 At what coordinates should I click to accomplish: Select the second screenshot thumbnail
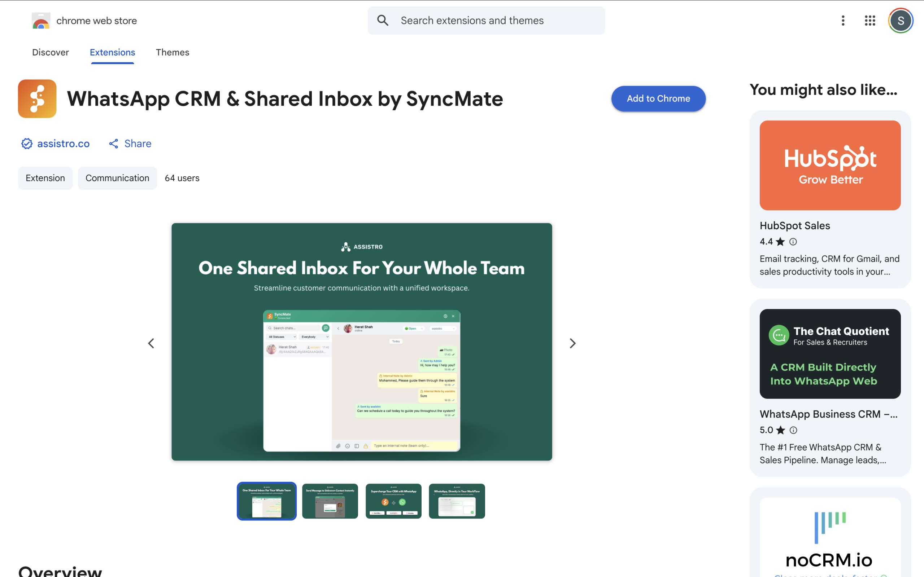(330, 501)
